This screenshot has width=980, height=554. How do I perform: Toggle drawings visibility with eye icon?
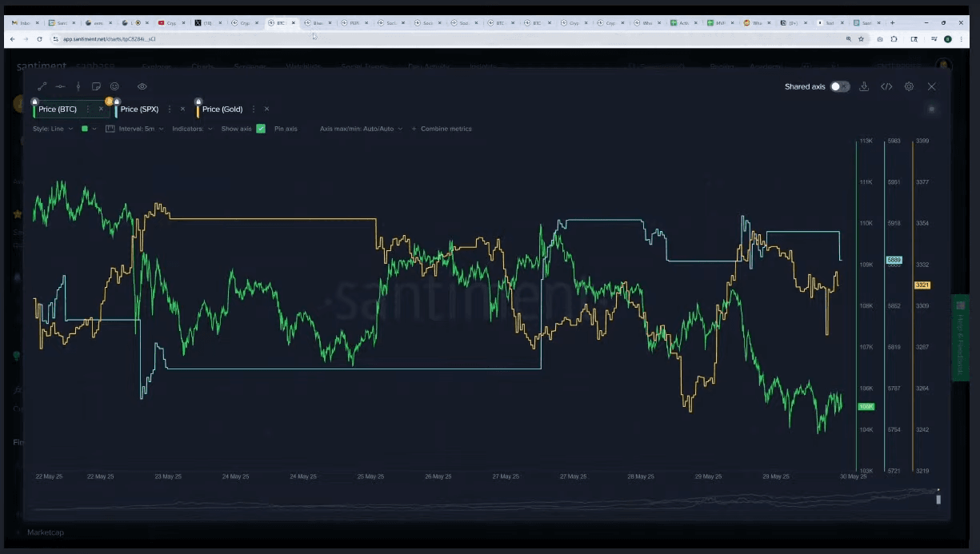(142, 86)
